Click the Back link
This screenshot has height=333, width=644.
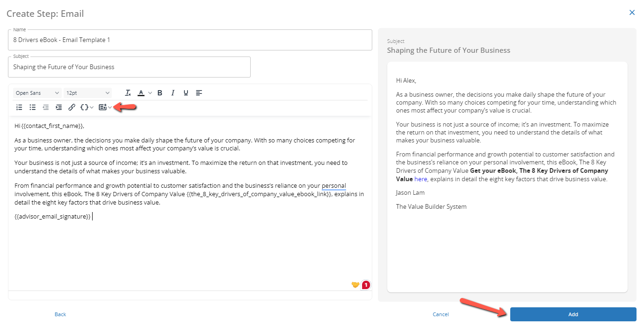coord(60,314)
